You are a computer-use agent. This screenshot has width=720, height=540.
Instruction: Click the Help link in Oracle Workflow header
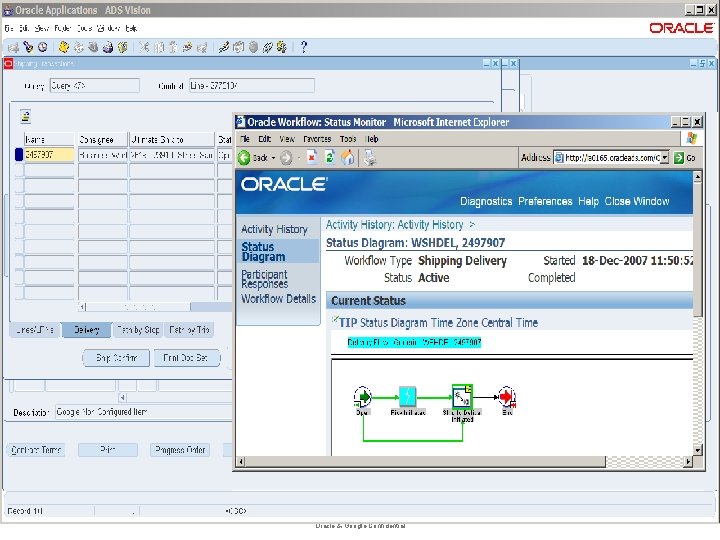588,201
